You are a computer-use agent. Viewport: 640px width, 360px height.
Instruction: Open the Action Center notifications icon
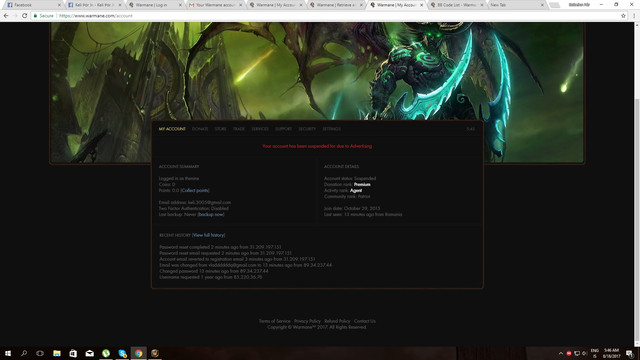(630, 353)
